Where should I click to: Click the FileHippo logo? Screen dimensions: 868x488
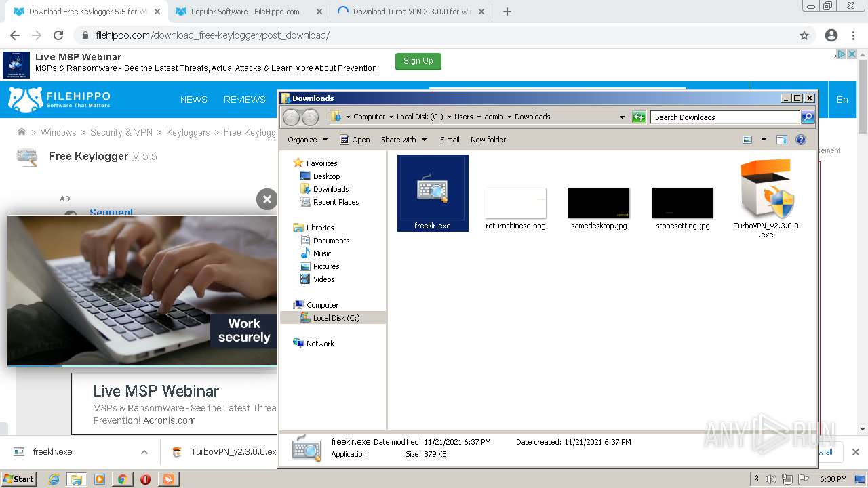coord(60,100)
